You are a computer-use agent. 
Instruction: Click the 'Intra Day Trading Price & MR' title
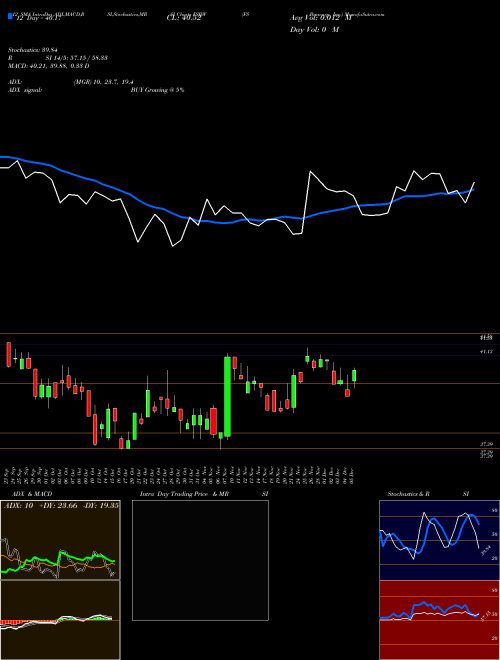(x=184, y=494)
